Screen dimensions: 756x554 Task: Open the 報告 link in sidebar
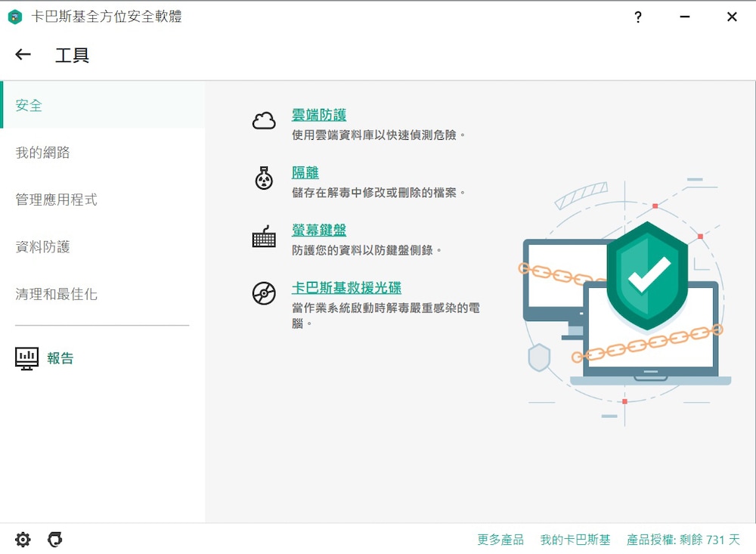(60, 358)
